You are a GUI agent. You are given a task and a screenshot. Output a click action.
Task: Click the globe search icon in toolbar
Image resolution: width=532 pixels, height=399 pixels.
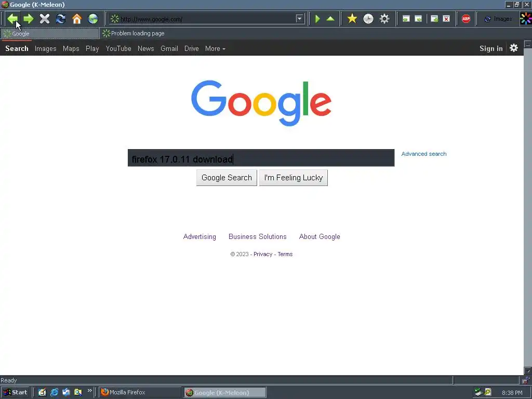click(93, 19)
